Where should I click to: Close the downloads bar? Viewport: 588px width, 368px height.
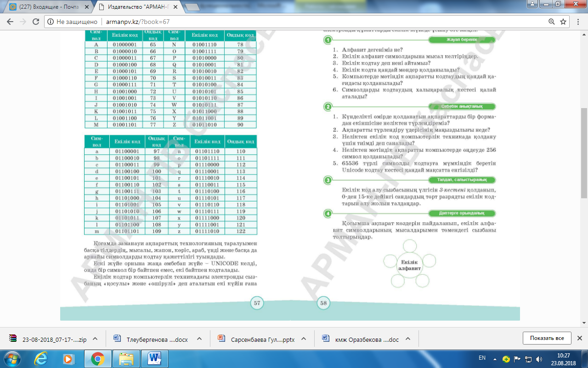(579, 338)
